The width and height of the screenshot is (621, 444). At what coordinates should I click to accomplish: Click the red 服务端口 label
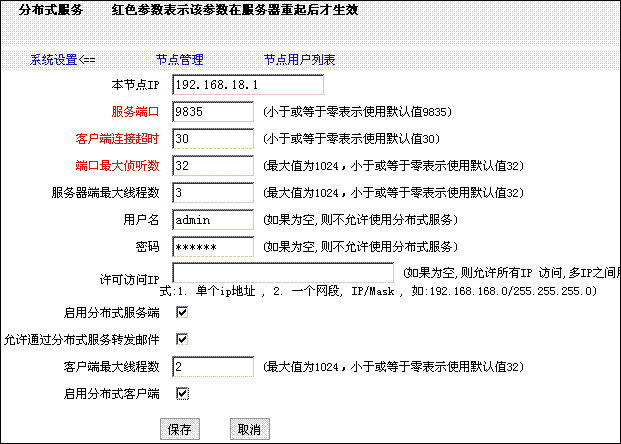click(x=135, y=112)
